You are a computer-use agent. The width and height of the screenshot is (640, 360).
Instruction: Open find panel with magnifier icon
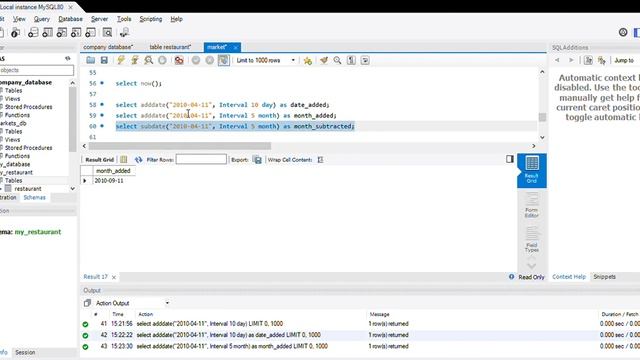coord(337,60)
